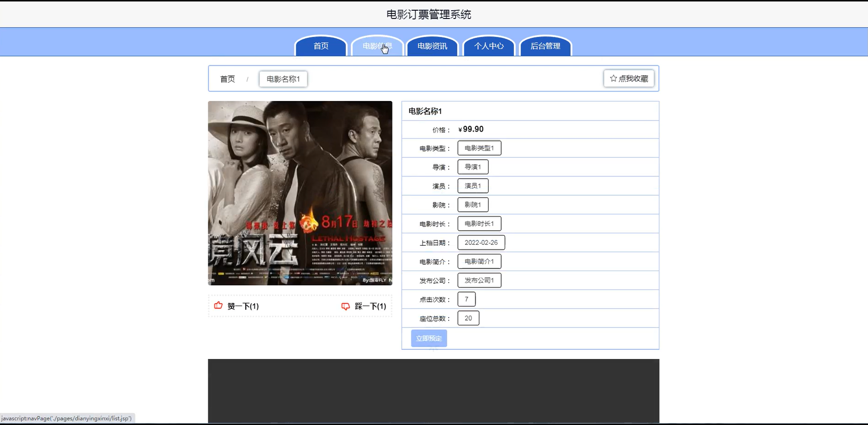
Task: Click the 立即预定 booking button
Action: coord(429,339)
